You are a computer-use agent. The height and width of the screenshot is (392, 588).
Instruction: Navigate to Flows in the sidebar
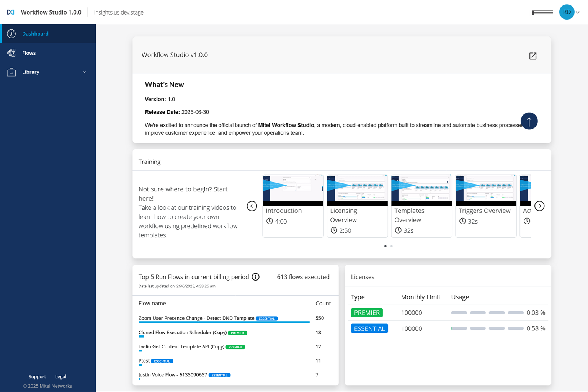click(x=29, y=53)
